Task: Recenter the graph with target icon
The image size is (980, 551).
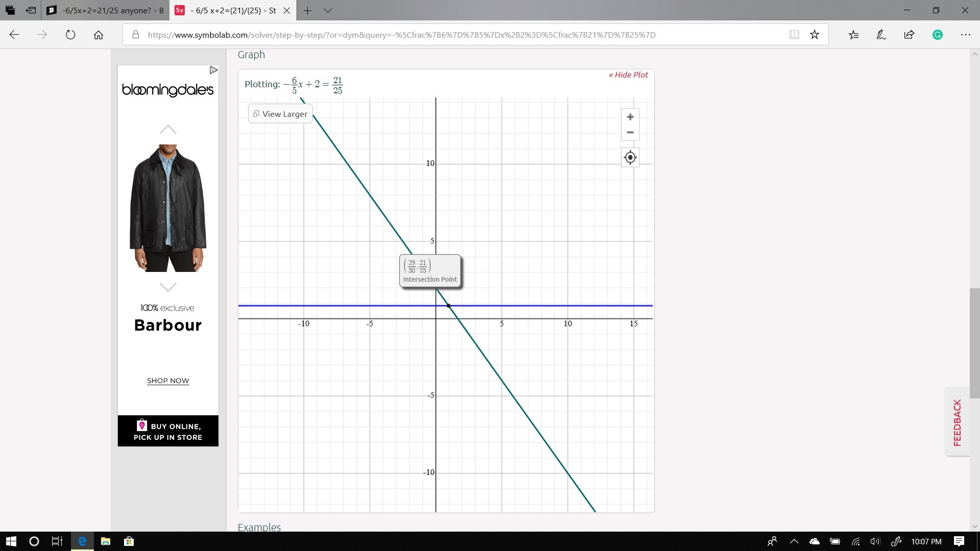Action: pyautogui.click(x=630, y=158)
